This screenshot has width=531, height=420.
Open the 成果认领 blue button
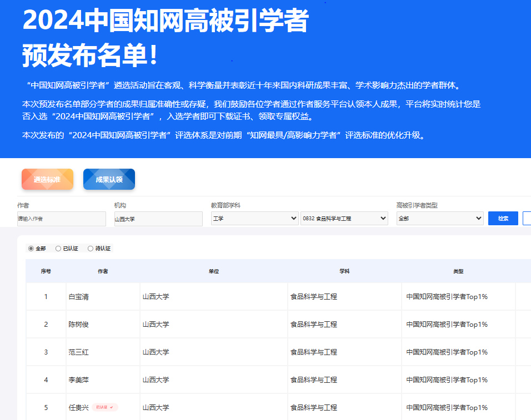(x=109, y=179)
